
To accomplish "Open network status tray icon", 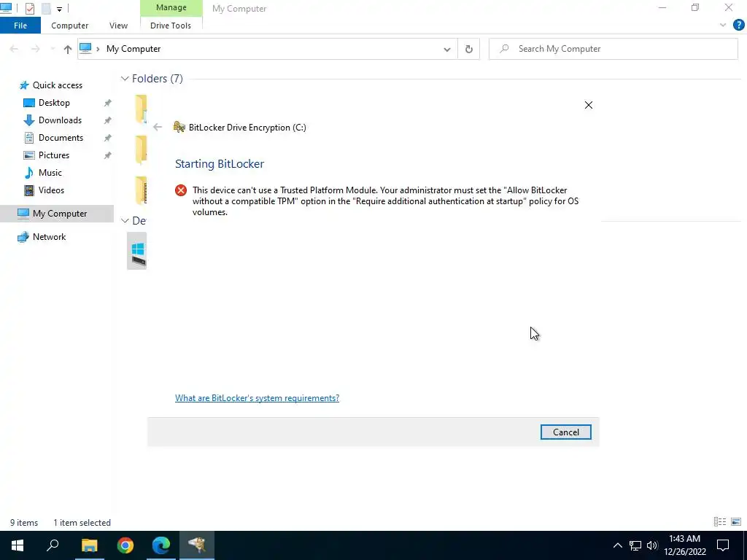I will coord(635,545).
